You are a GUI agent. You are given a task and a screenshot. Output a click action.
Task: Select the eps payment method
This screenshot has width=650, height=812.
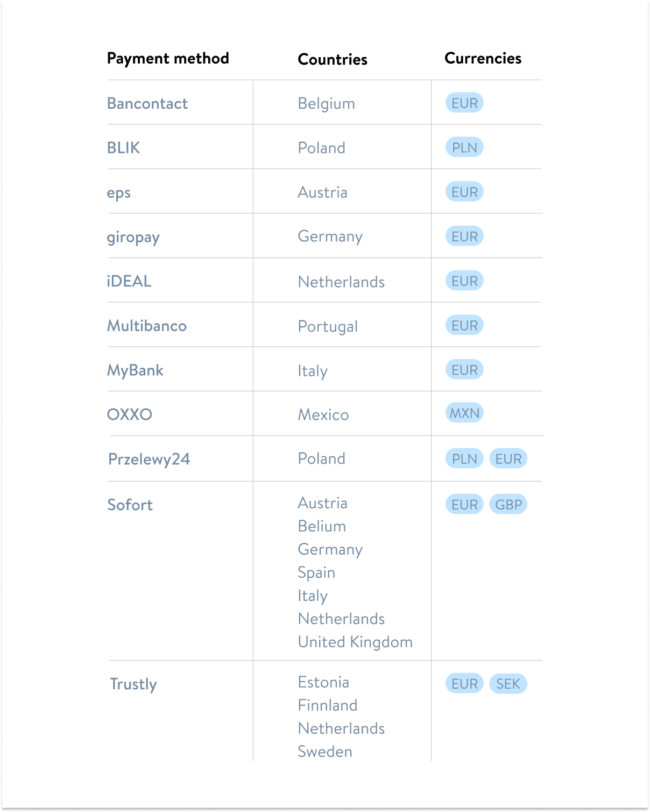[119, 193]
